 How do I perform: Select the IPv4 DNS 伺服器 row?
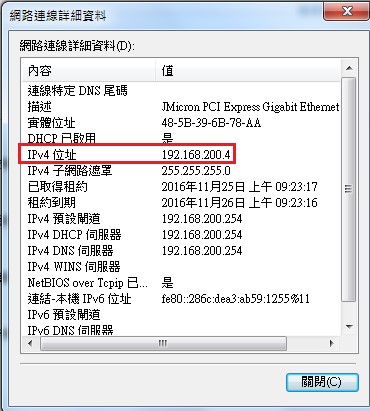[x=181, y=251]
